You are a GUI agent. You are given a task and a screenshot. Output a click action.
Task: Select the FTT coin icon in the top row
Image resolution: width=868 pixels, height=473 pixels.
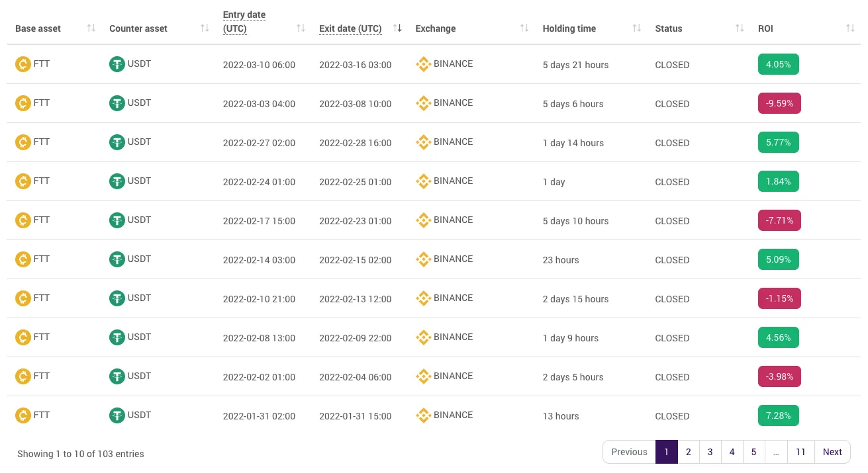tap(23, 64)
